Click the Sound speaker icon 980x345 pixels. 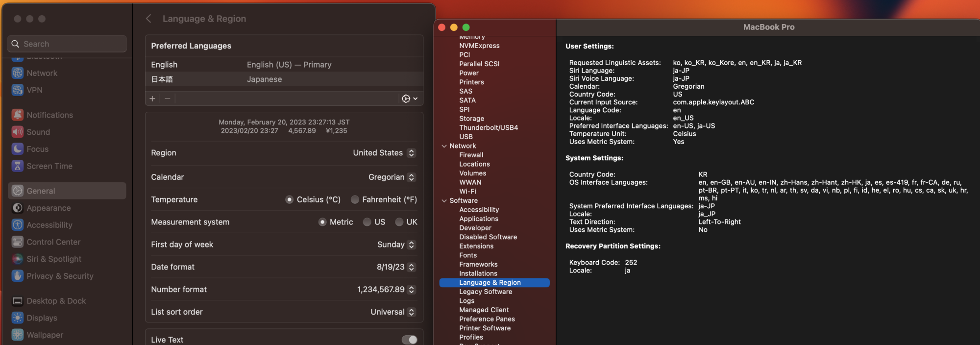(18, 132)
